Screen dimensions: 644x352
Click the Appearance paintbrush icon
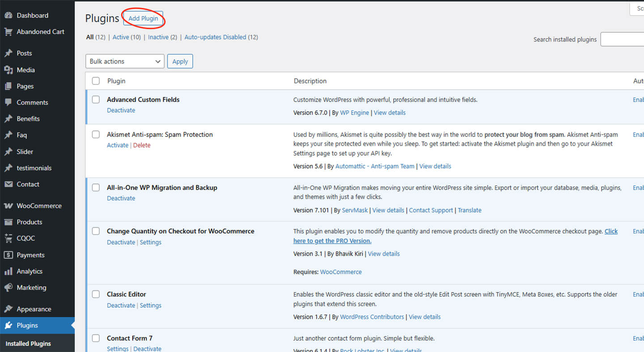pyautogui.click(x=8, y=309)
